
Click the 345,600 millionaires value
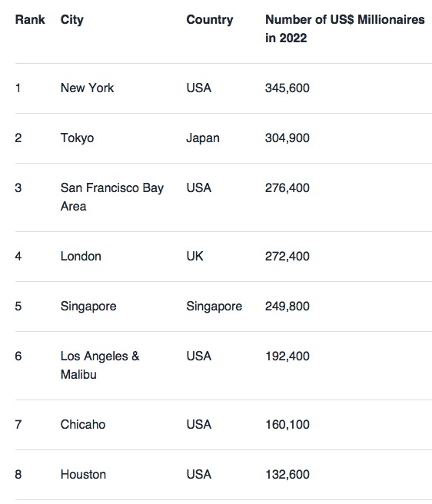click(287, 88)
